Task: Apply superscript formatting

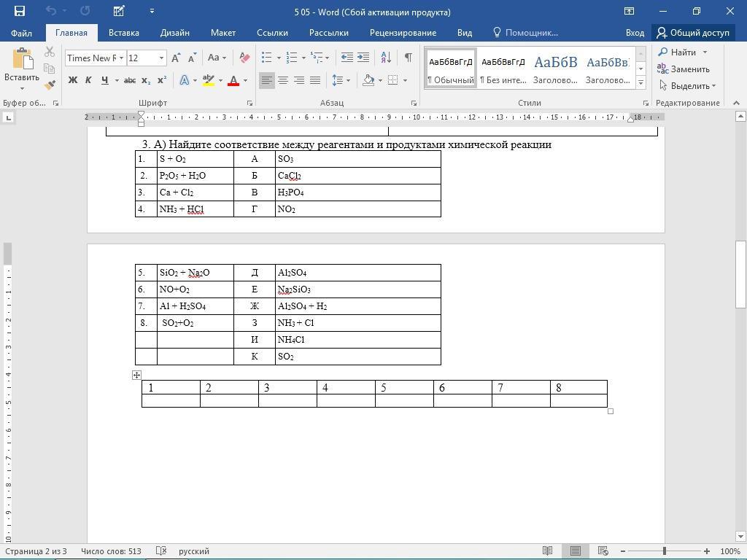Action: point(162,80)
